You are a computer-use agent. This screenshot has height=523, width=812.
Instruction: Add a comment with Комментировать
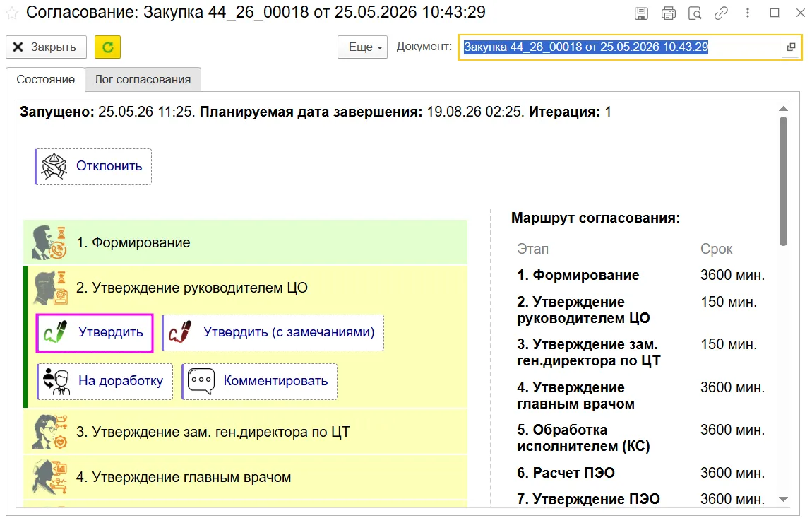[259, 382]
